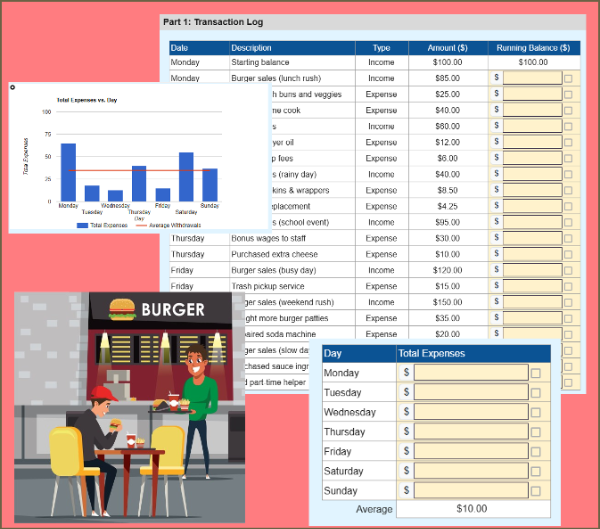
Task: Check the box for the rainy day $40.00 income row
Action: 568,175
